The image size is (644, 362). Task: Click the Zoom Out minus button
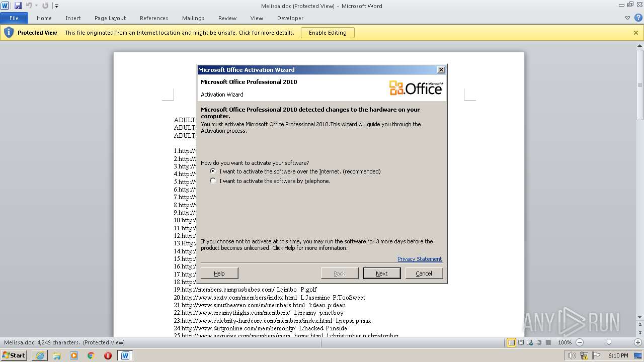(x=579, y=342)
